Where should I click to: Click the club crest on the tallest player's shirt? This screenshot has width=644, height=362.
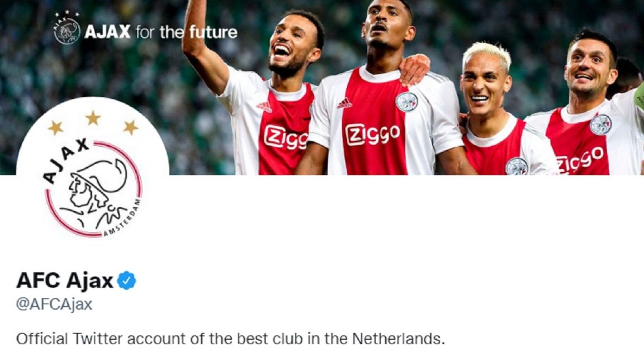pos(406,102)
